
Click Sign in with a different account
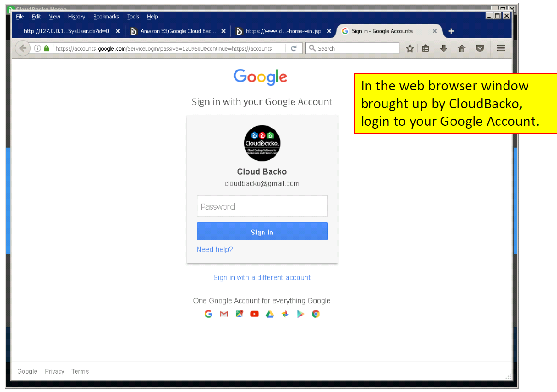(x=262, y=277)
